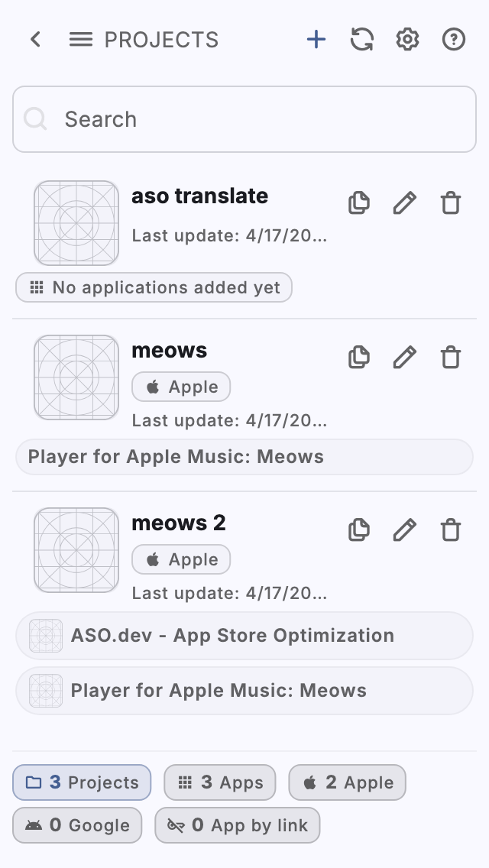The width and height of the screenshot is (489, 868).
Task: Open the meows 2 project thumbnail
Action: [x=76, y=550]
